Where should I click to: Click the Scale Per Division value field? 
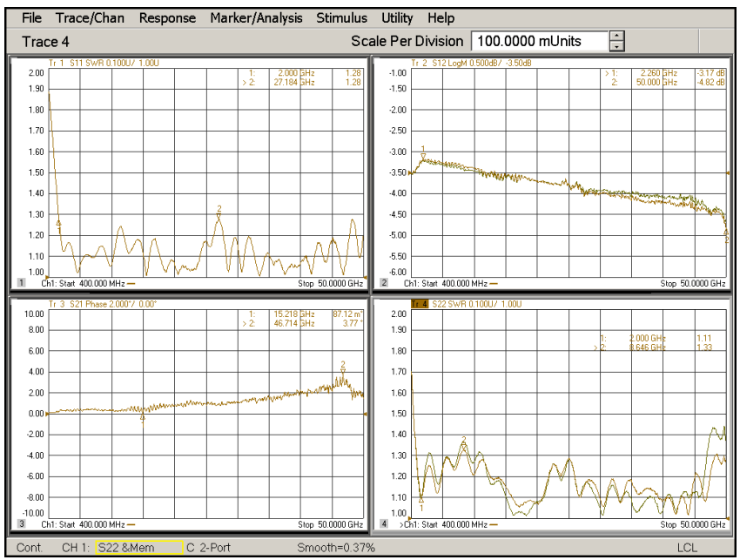[x=538, y=41]
